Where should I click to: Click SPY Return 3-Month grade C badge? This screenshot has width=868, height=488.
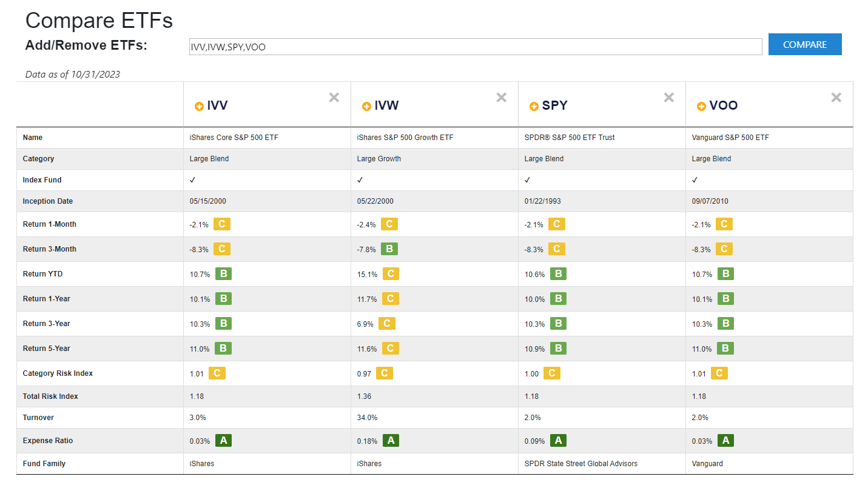point(557,249)
